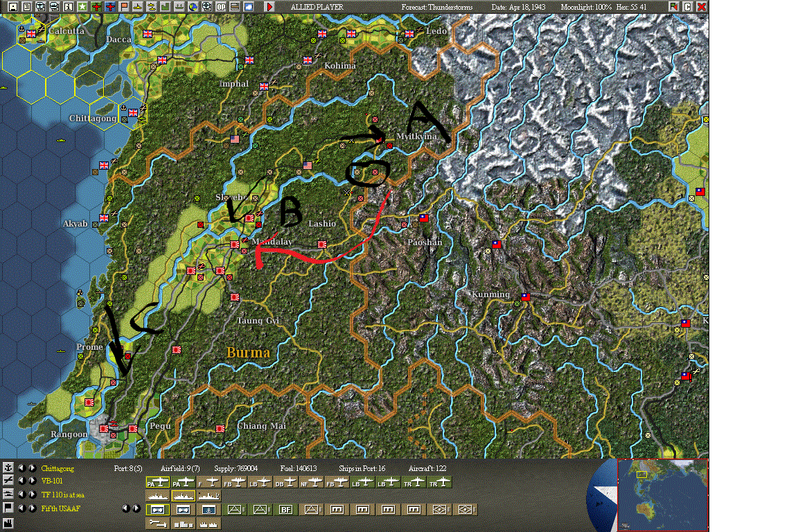Viewport: 798px width, 532px height.
Task: Click the British flag at Chittagong
Action: (x=133, y=112)
